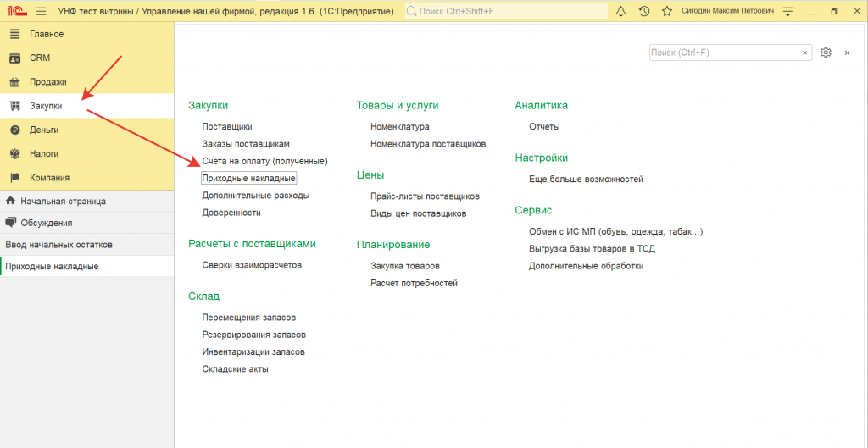This screenshot has height=448, width=868.
Task: Open the Главное section
Action: (x=87, y=34)
